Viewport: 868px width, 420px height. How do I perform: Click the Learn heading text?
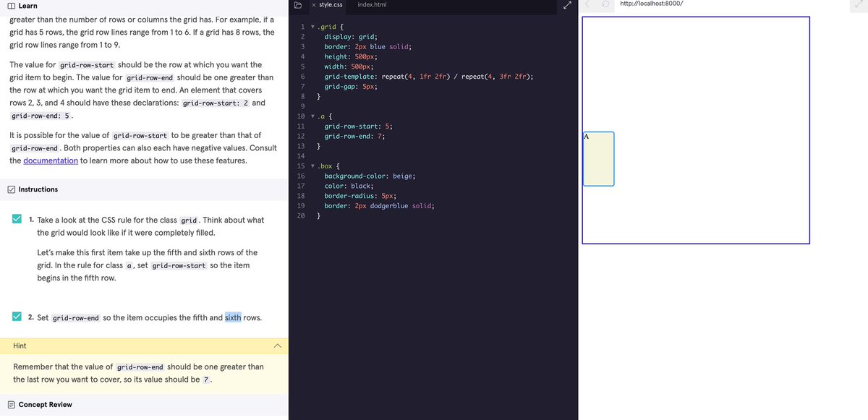(28, 6)
